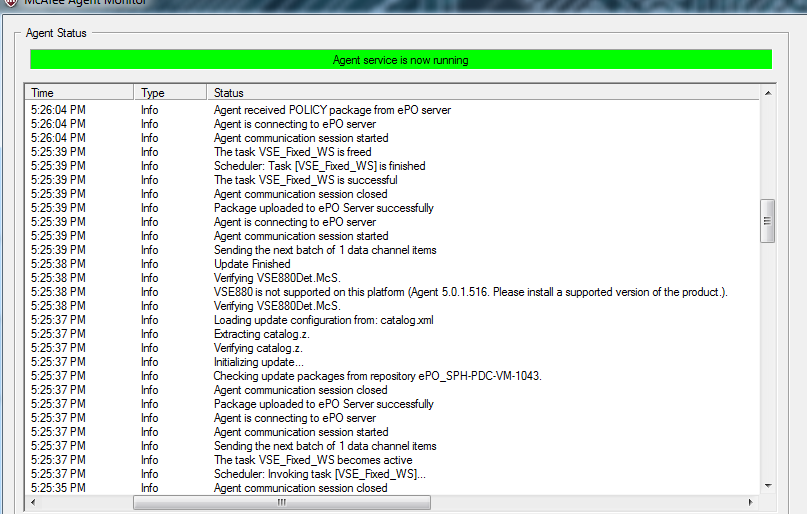This screenshot has height=514, width=807.
Task: Select the 'Verifying catalog.z.' entry
Action: point(258,348)
